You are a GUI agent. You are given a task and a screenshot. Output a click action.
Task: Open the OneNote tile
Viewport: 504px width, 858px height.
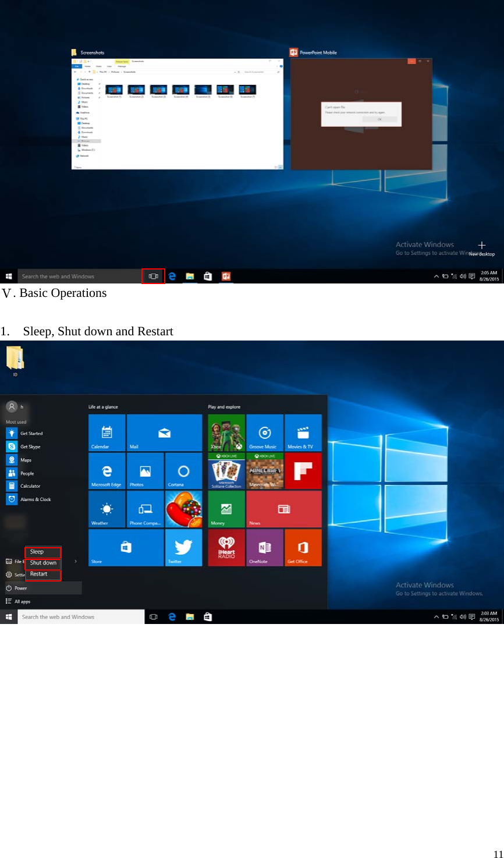265,548
